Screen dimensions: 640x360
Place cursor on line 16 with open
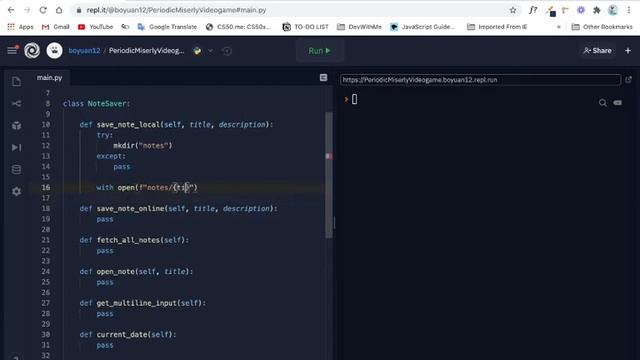(x=147, y=188)
